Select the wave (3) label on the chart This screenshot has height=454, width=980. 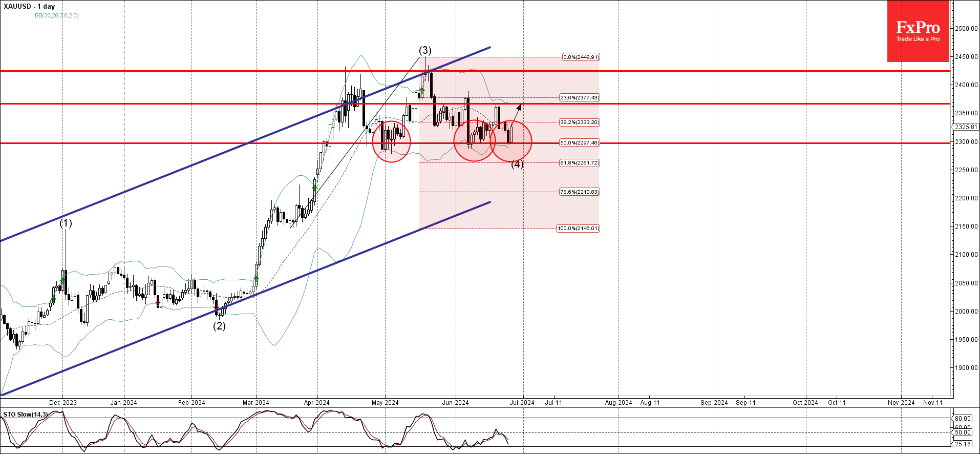tap(425, 50)
